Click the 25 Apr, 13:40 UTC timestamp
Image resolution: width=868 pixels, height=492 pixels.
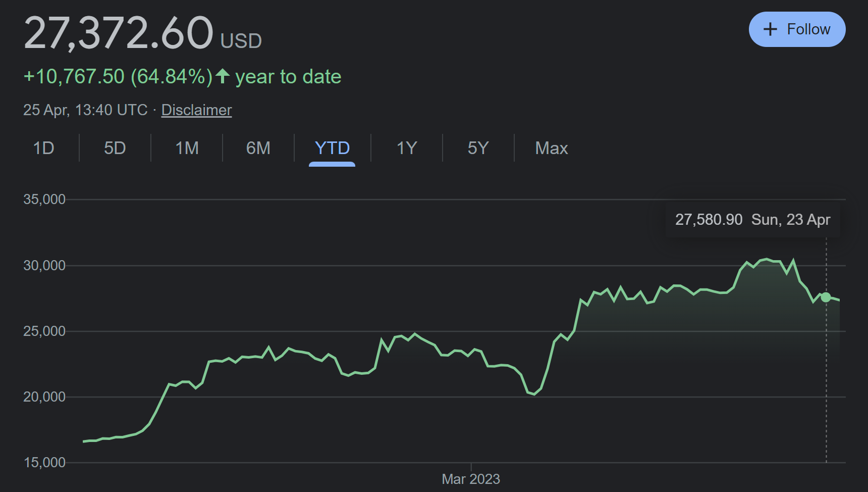pyautogui.click(x=85, y=110)
